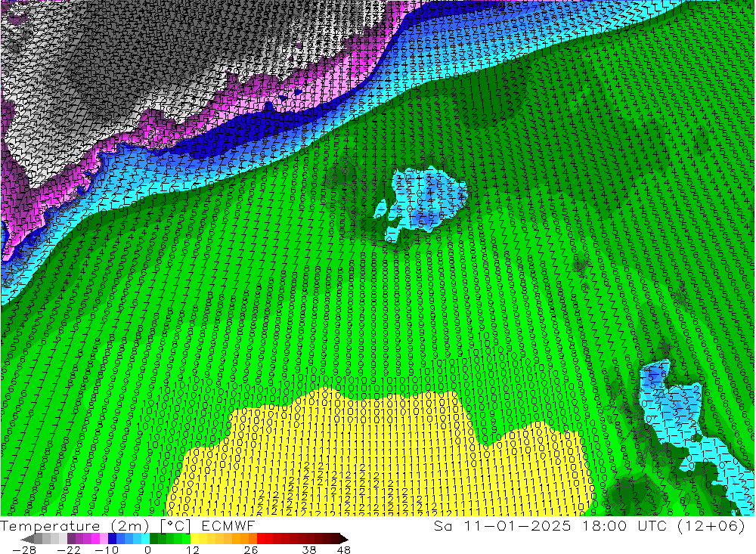This screenshot has height=554, width=756.
Task: Click the '-22' legend value
Action: tap(69, 549)
